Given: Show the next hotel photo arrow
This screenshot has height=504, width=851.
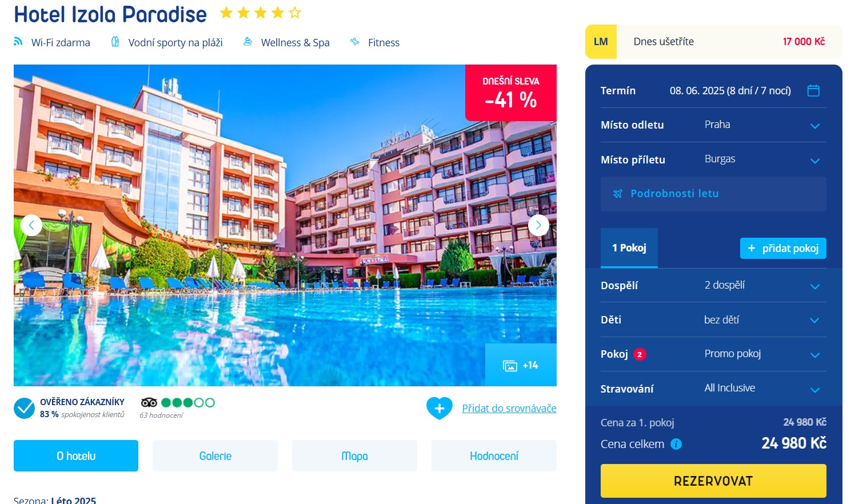Looking at the screenshot, I should coord(538,225).
